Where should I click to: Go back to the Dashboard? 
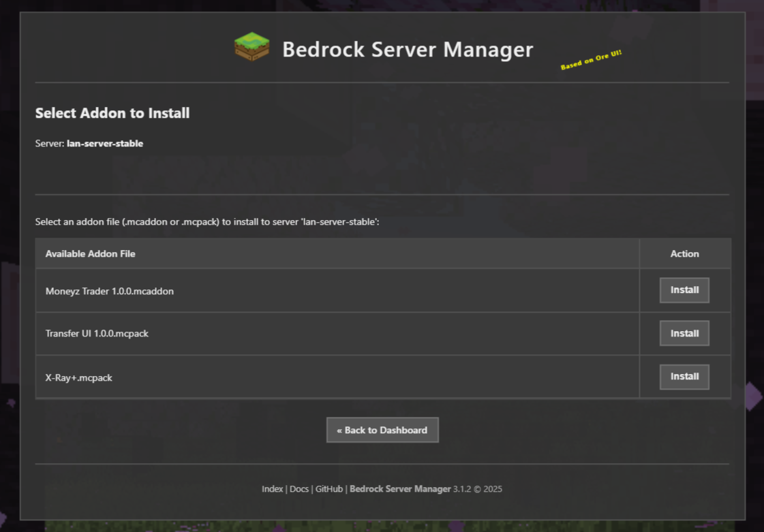(382, 430)
